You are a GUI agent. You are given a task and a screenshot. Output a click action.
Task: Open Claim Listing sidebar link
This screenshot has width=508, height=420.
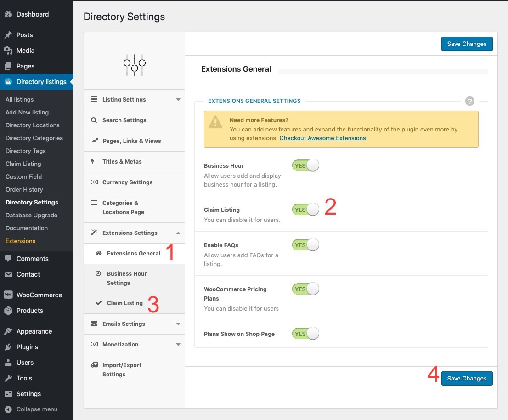tap(23, 164)
